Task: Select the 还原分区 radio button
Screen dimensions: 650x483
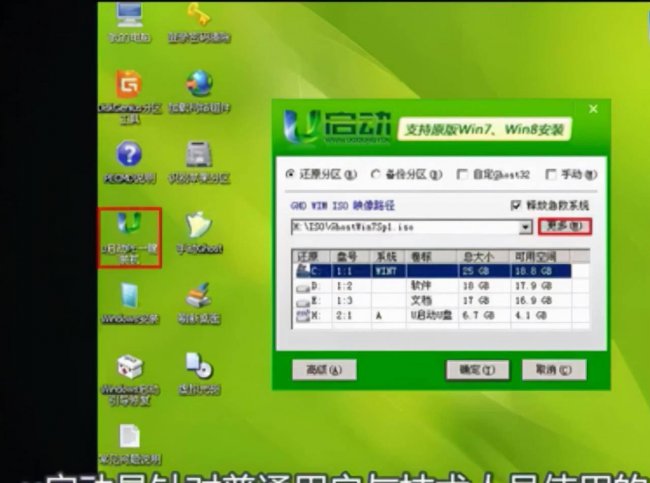Action: point(290,174)
